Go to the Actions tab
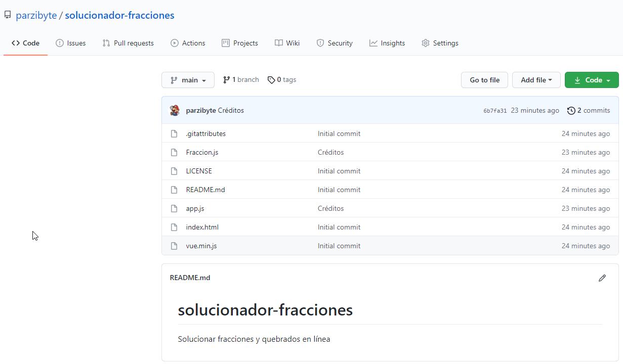The image size is (623, 364). (188, 43)
